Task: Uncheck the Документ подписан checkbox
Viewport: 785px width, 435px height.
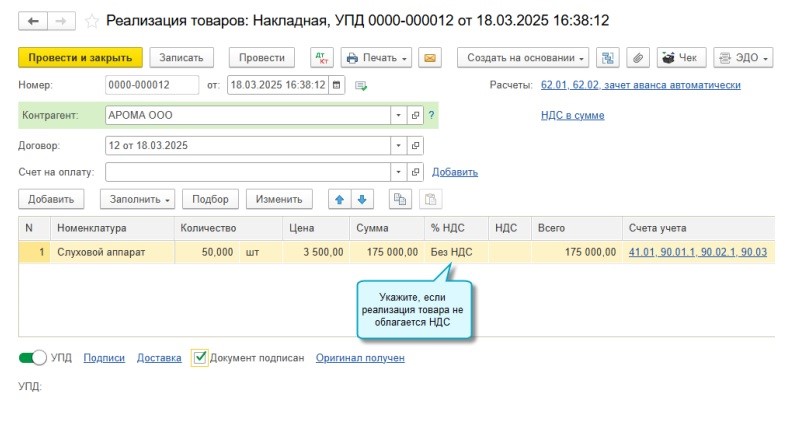Action: pyautogui.click(x=200, y=357)
